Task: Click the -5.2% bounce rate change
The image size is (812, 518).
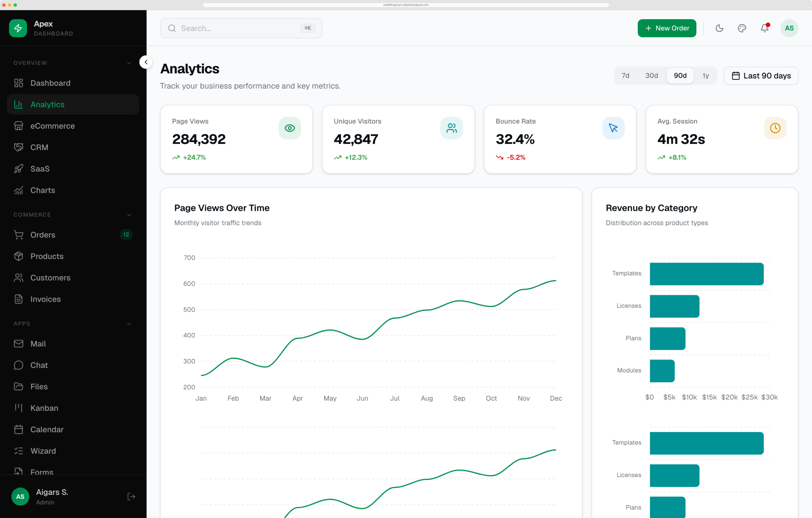Action: 516,157
